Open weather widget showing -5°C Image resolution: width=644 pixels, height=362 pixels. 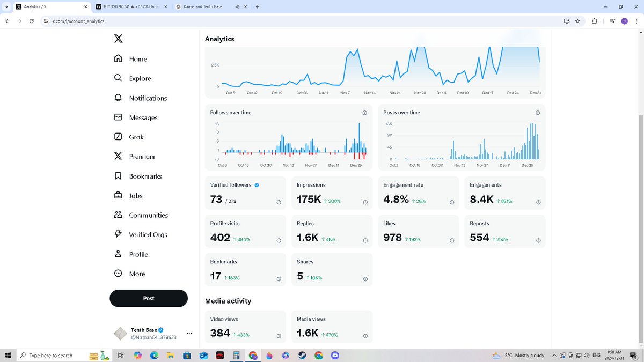[518, 355]
